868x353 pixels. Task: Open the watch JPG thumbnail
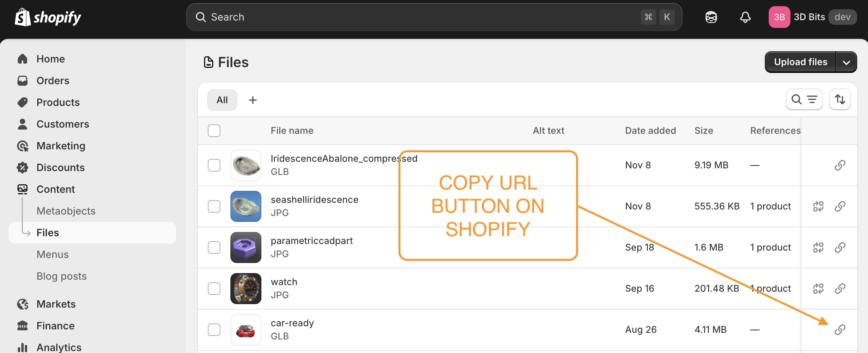tap(246, 289)
